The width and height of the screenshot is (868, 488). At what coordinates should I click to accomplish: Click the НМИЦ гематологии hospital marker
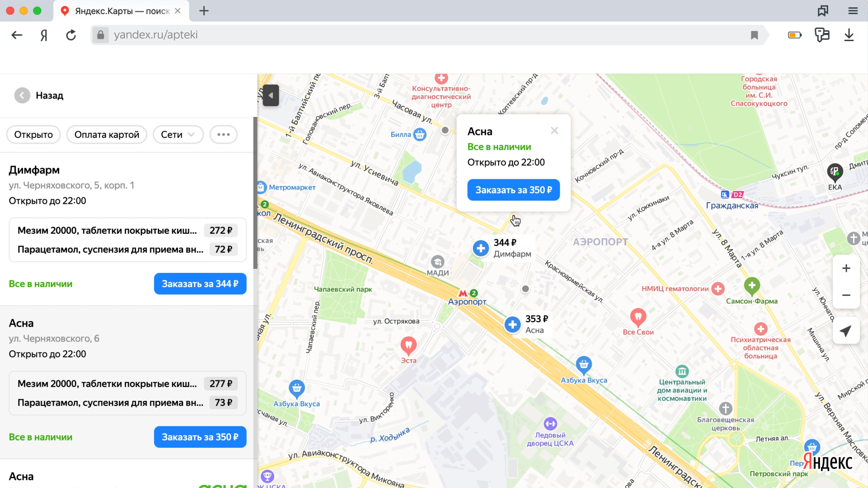click(x=718, y=289)
